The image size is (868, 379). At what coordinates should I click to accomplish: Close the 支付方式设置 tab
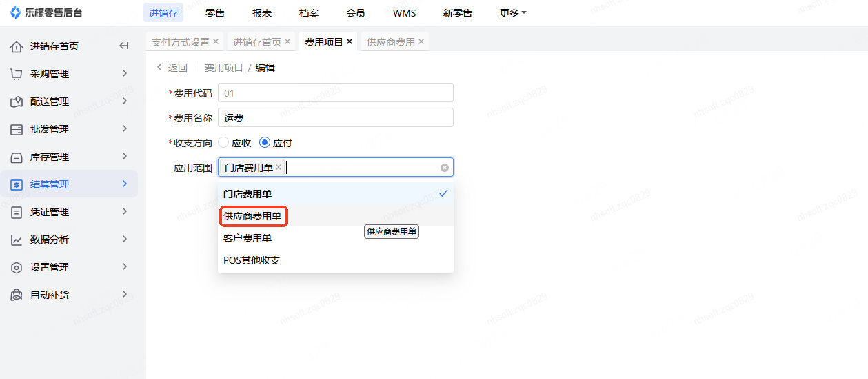(x=216, y=42)
